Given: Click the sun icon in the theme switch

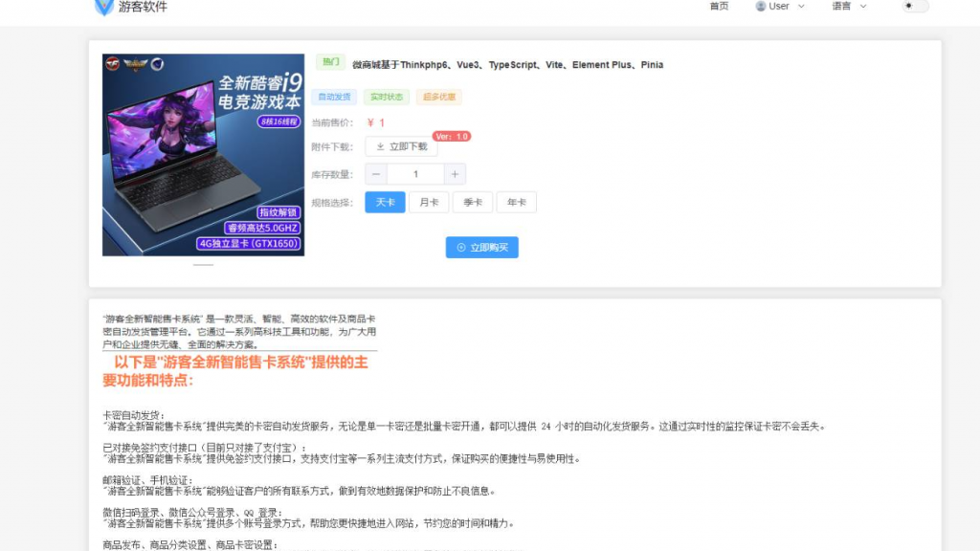Looking at the screenshot, I should pyautogui.click(x=910, y=6).
